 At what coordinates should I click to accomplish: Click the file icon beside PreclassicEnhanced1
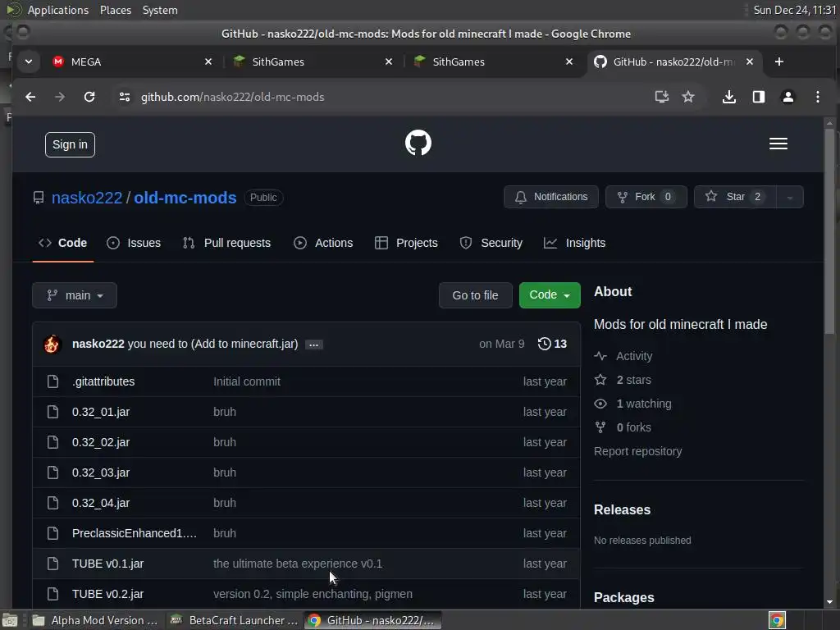tap(52, 533)
